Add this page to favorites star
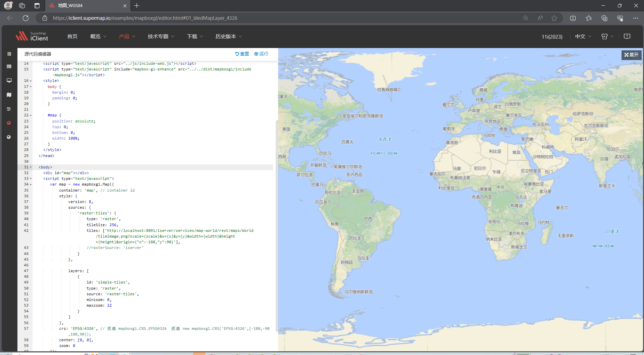Viewport: 644px width, 355px height. (554, 18)
